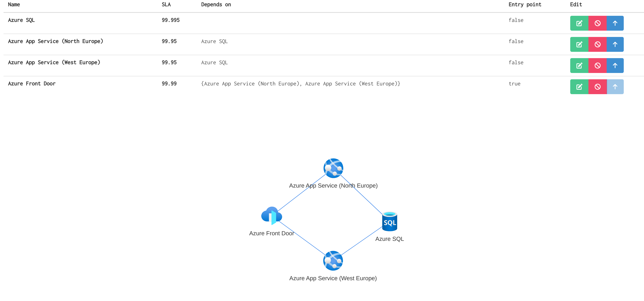Click the SLA column header
Screen dimensions: 644x301
tap(166, 4)
